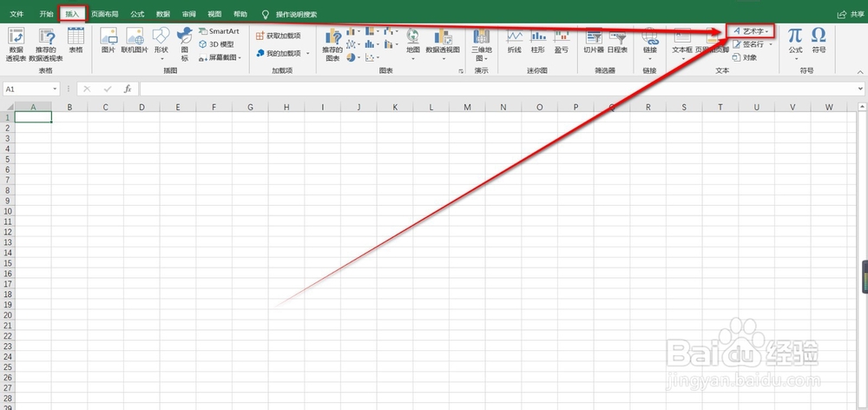Expand the Name Box dropdown arrow
This screenshot has width=868, height=410.
point(55,89)
